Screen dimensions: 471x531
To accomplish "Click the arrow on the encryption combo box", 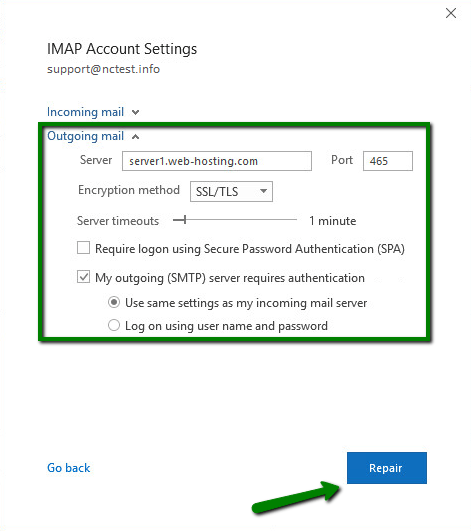I will pyautogui.click(x=263, y=191).
